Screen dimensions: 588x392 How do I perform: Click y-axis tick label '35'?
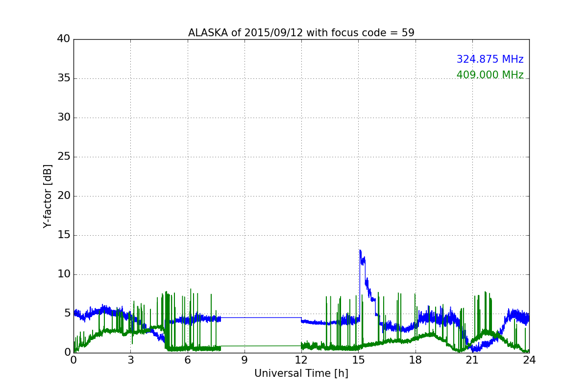(x=64, y=78)
